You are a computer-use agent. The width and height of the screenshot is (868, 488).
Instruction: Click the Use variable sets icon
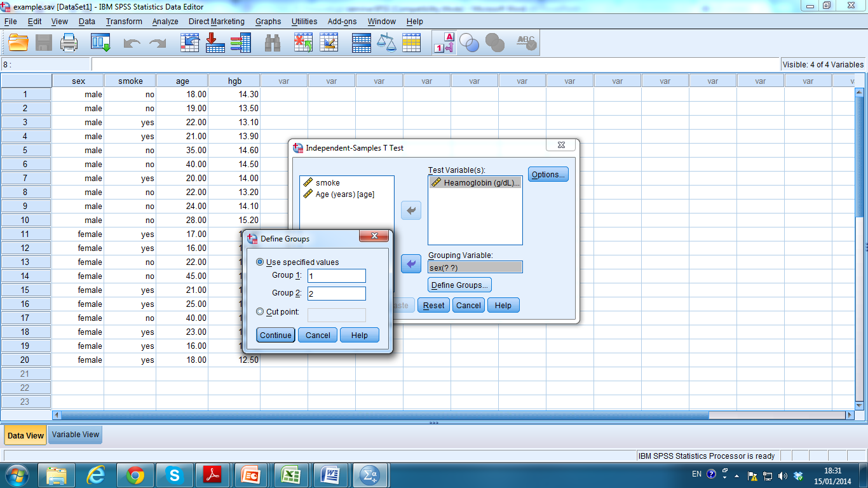(470, 43)
